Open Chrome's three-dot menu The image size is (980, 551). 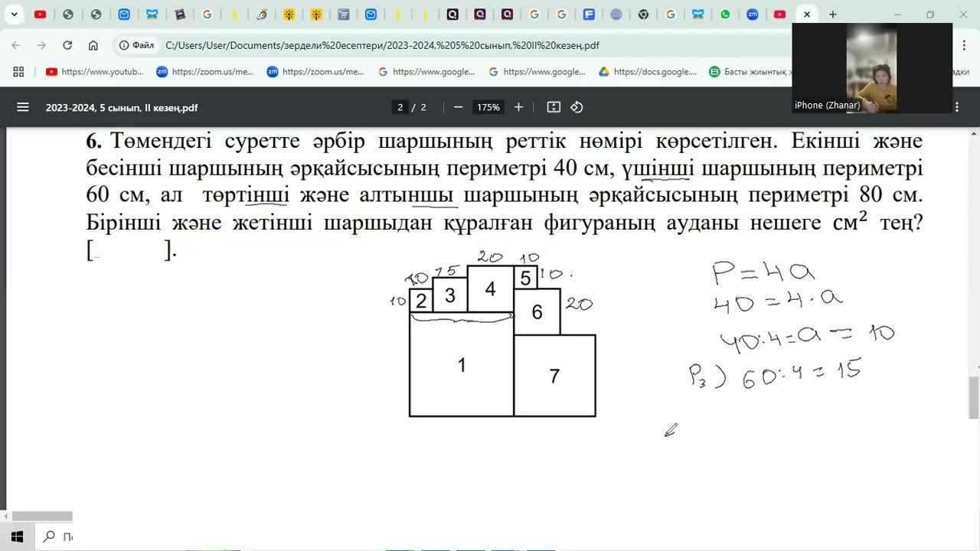965,45
